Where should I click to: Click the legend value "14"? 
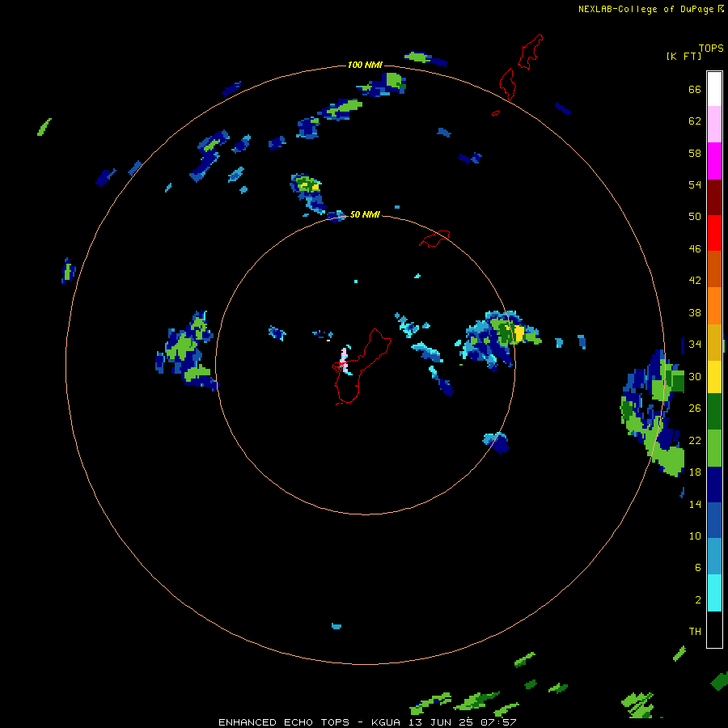(695, 504)
